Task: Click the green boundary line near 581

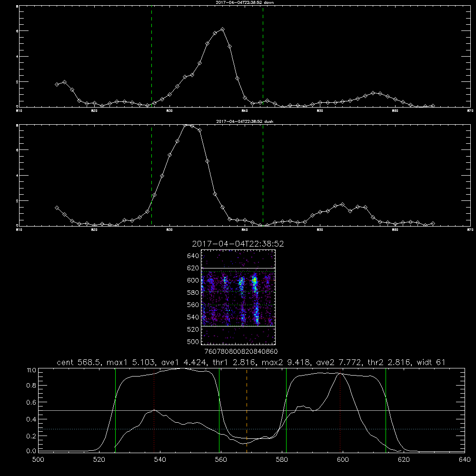Action: point(286,410)
